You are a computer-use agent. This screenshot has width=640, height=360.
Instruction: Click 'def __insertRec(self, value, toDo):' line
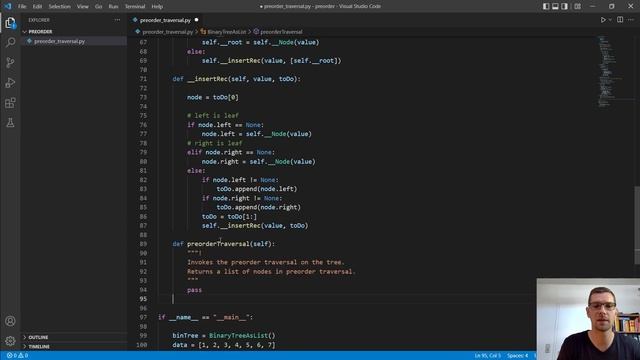[236, 79]
